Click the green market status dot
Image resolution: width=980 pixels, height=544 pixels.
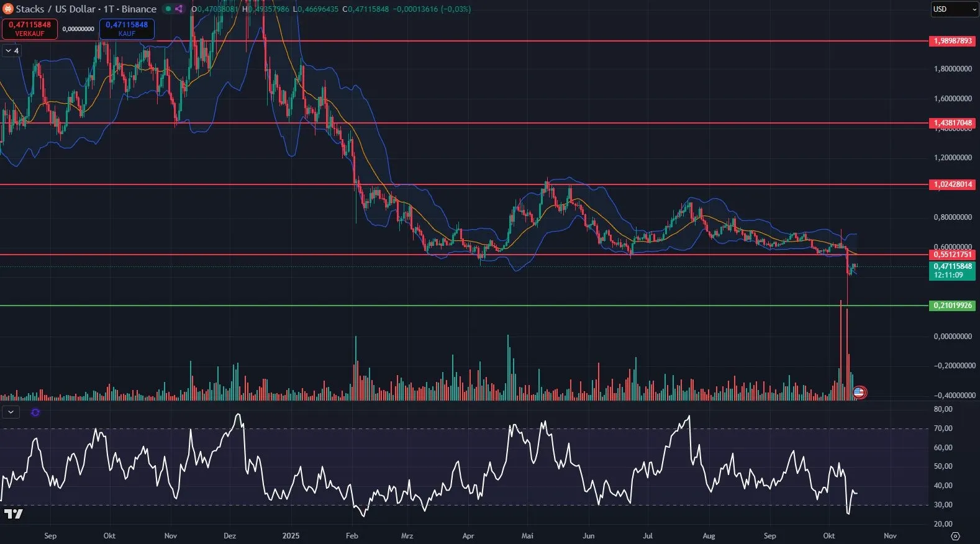click(168, 9)
